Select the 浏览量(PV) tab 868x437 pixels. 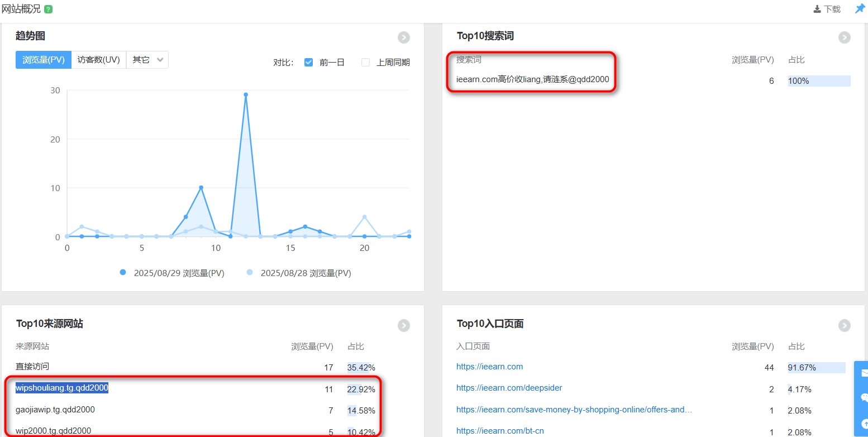tap(43, 60)
